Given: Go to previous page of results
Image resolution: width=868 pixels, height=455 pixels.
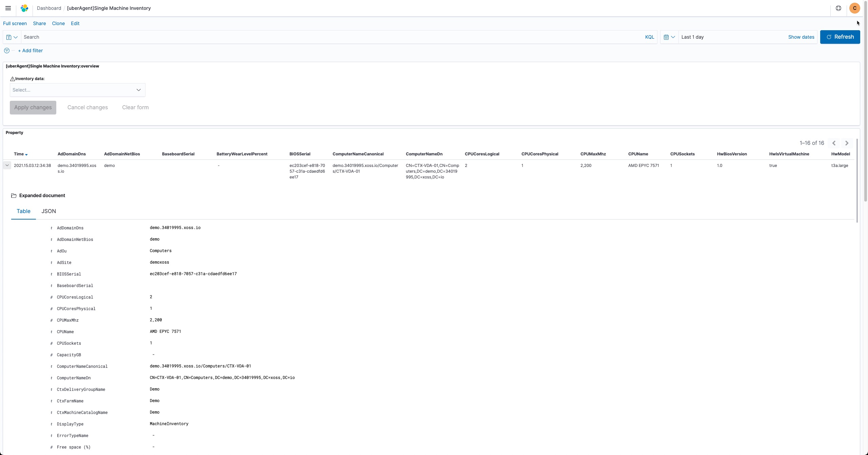Looking at the screenshot, I should [834, 143].
